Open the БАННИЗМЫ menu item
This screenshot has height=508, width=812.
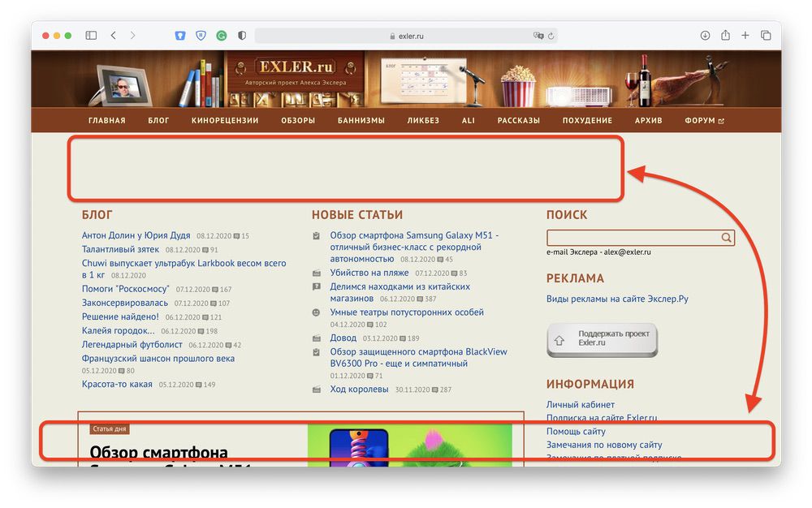pyautogui.click(x=361, y=121)
